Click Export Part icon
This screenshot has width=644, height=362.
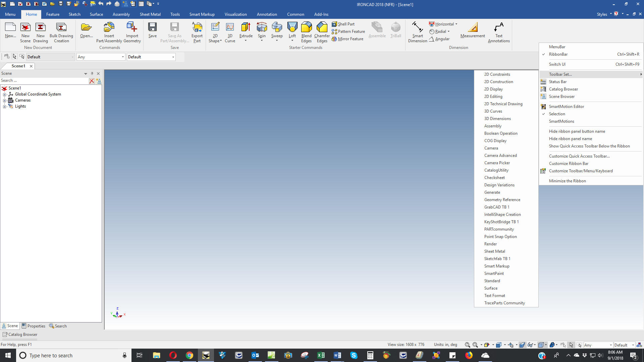point(197,33)
